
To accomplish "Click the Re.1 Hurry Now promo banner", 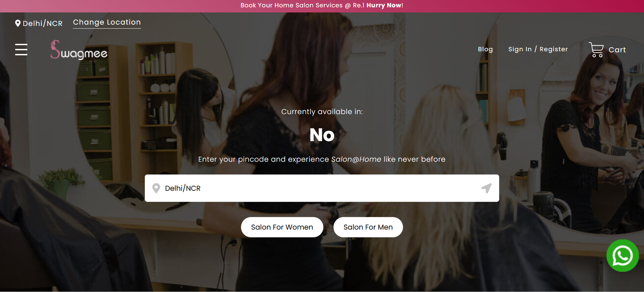I will pos(322,6).
